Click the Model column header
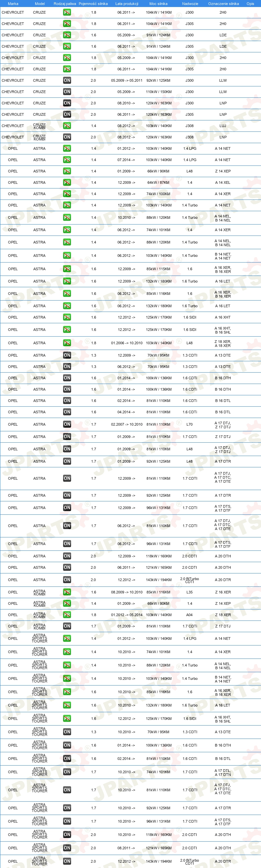This screenshot has height=868, width=261. [40, 4]
